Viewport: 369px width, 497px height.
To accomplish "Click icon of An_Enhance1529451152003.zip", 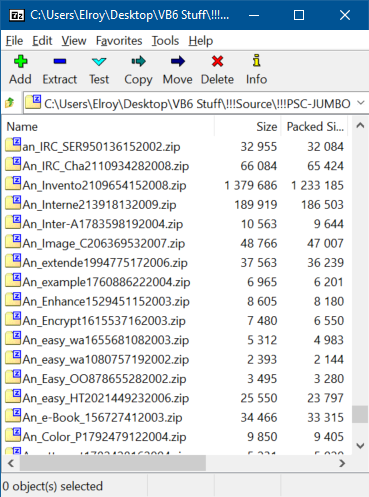I will (13, 300).
